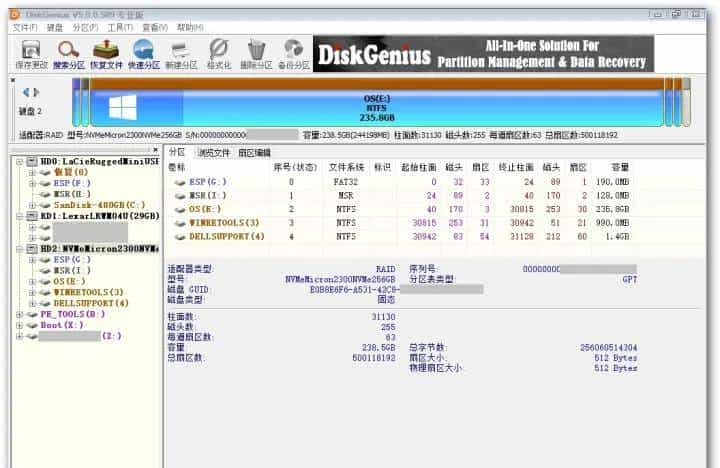Expand the DELLSUPPORT(4) node in the tree
This screenshot has height=468, width=720.
32,303
